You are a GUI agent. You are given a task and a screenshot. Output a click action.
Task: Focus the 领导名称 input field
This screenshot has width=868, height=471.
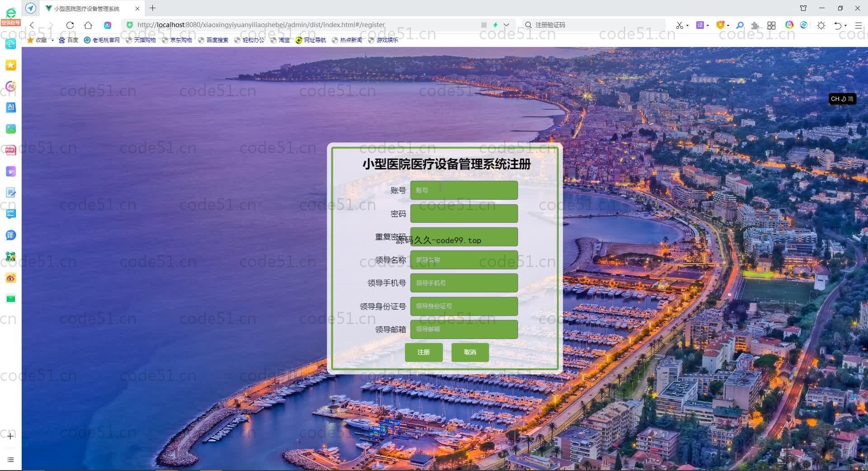pyautogui.click(x=464, y=260)
